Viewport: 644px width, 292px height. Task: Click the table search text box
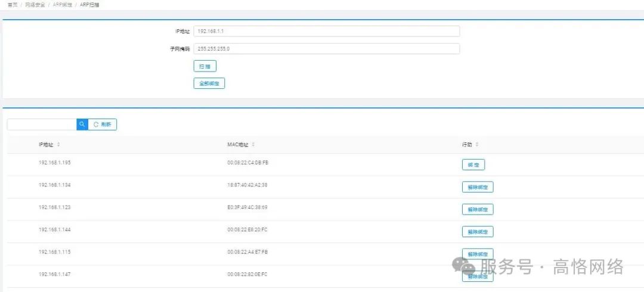[42, 125]
